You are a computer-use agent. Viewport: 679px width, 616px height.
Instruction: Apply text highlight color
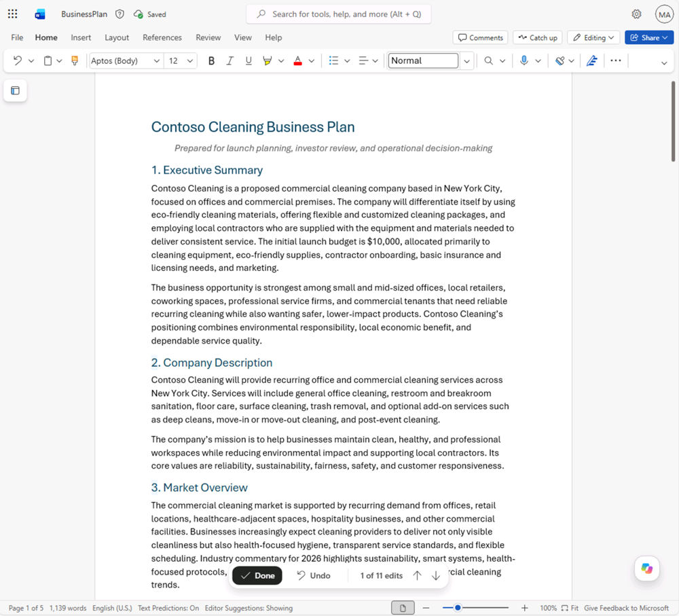click(267, 60)
